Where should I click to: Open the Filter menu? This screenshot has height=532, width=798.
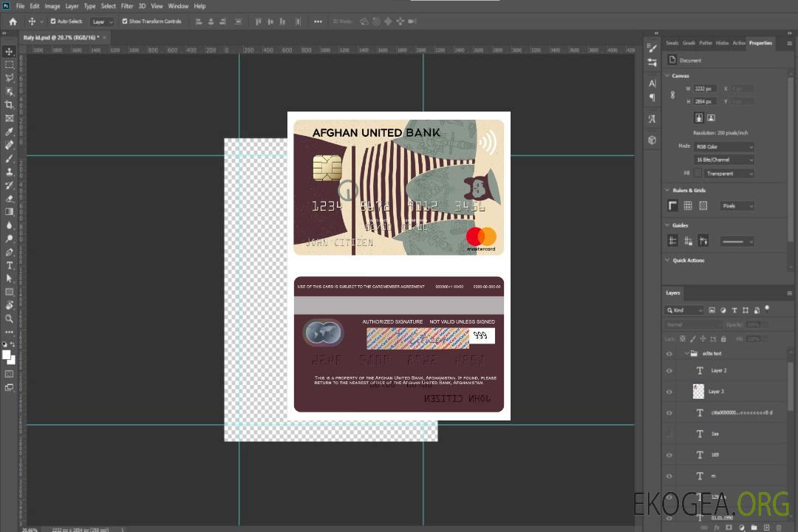pos(127,6)
